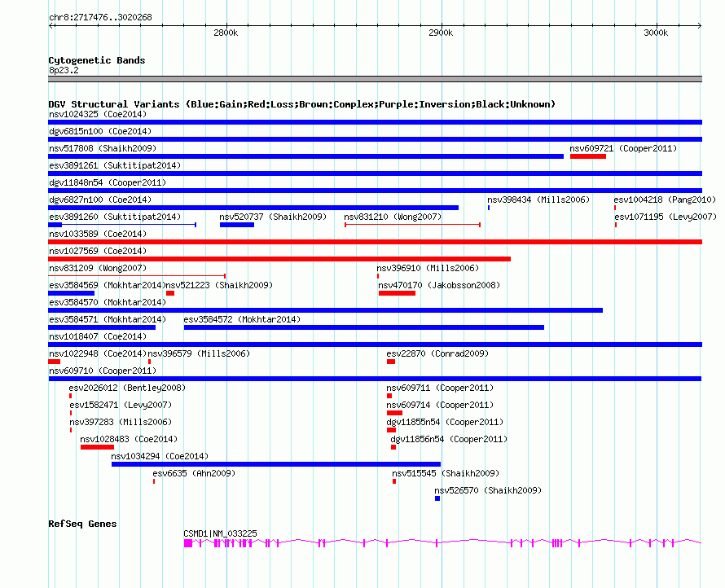The height and width of the screenshot is (588, 725).
Task: Click the nsv609710 (Cooper2011) label
Action: [x=103, y=371]
